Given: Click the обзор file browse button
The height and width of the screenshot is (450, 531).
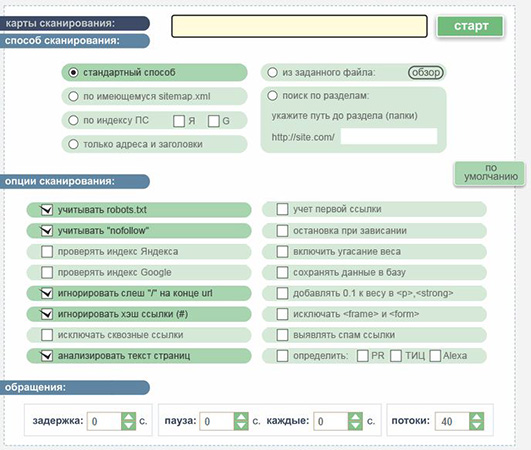Looking at the screenshot, I should click(426, 72).
